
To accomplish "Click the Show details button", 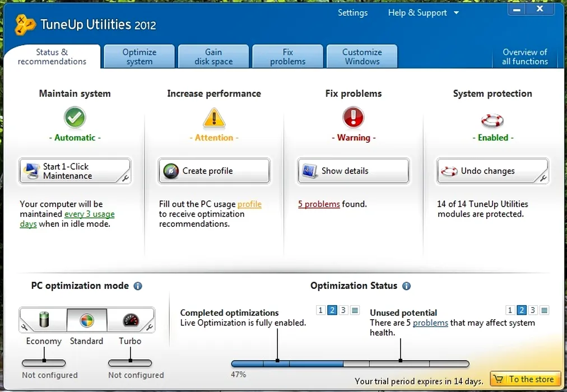I will (x=353, y=171).
